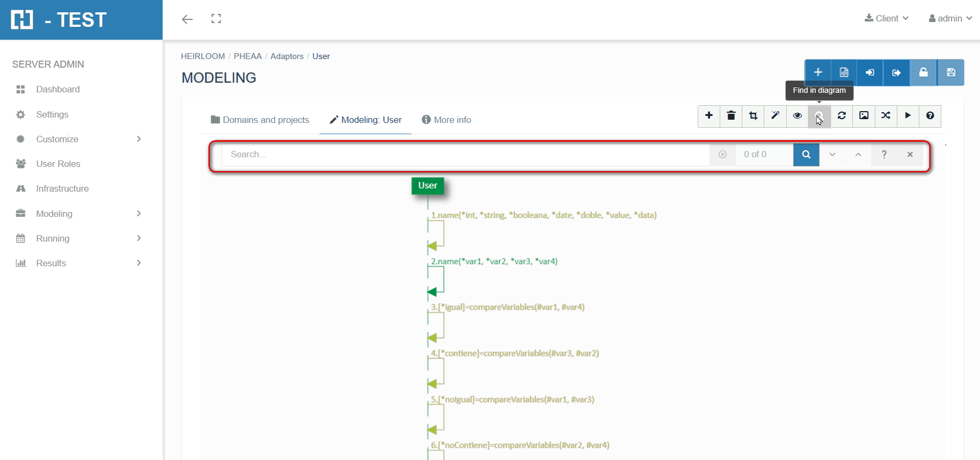Click the blue save floppy disk icon
The height and width of the screenshot is (460, 980).
pyautogui.click(x=950, y=72)
